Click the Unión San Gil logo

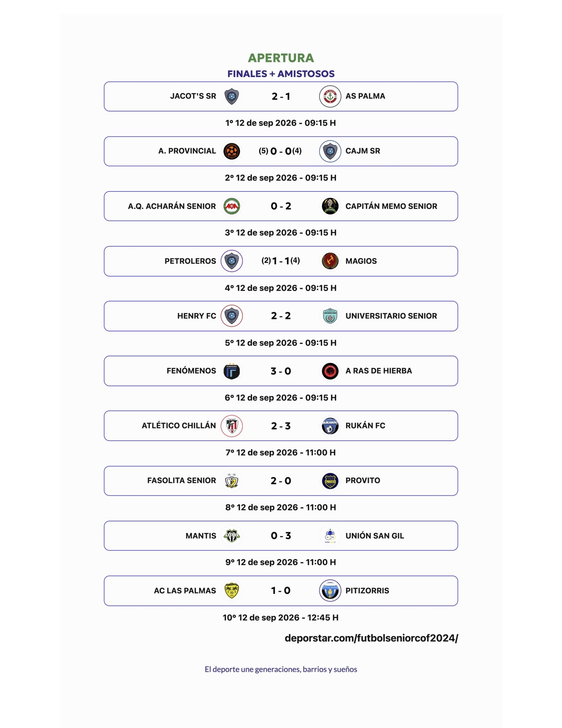[330, 536]
